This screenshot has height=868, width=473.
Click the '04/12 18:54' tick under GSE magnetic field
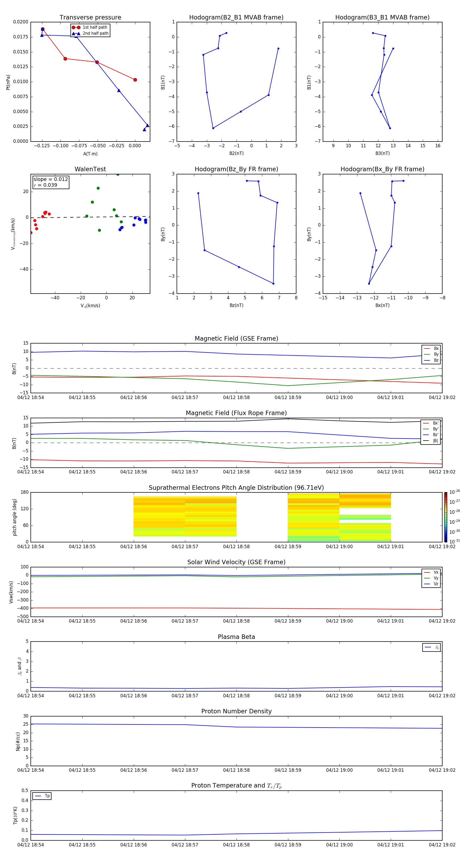[x=31, y=397]
